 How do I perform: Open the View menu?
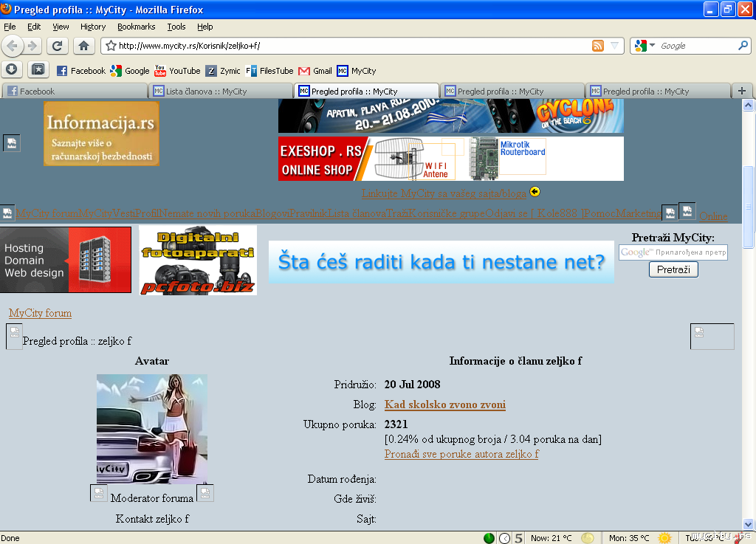pos(61,27)
